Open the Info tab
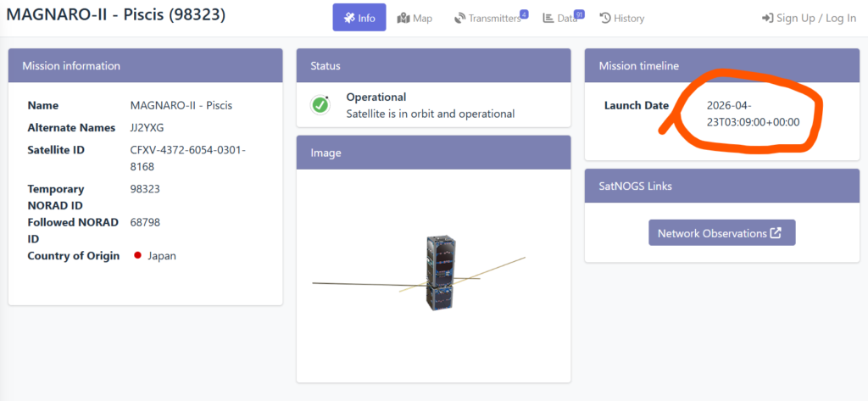The image size is (868, 401). 359,18
